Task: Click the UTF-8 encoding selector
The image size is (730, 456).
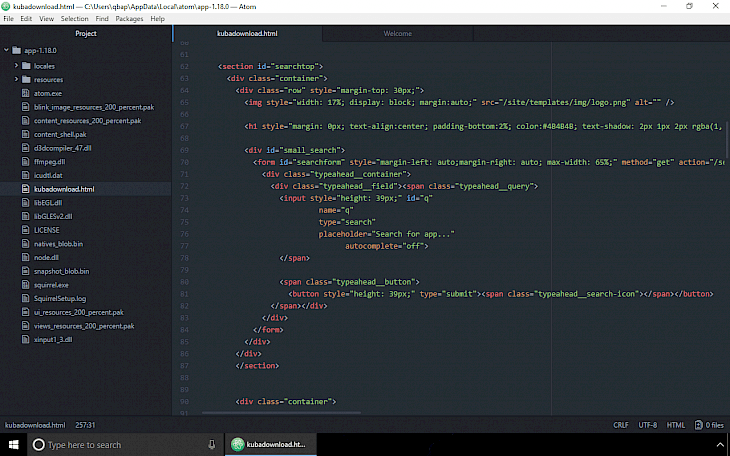Action: coord(648,425)
